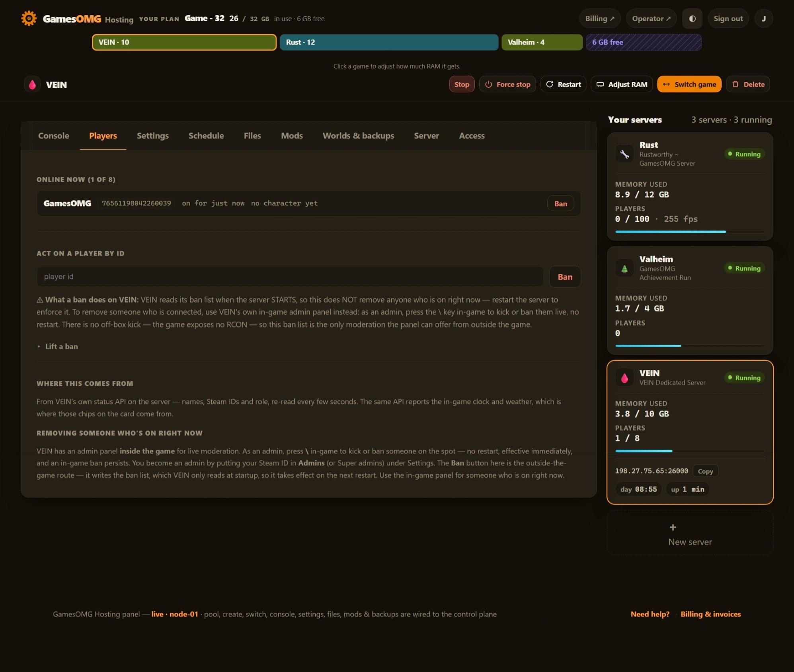Click the 6 GB free segment

tap(644, 42)
